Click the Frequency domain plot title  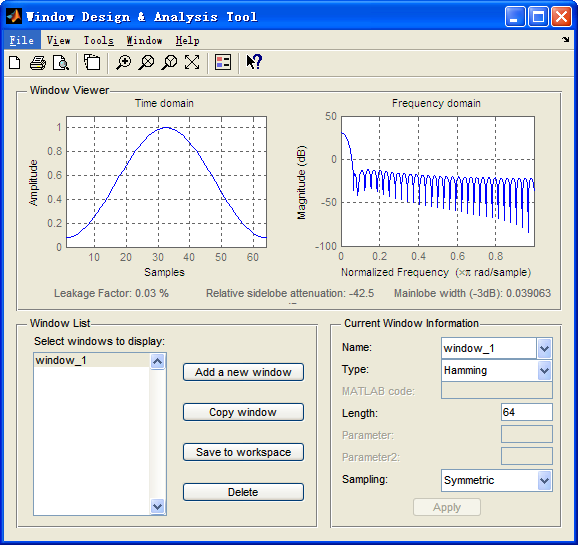(x=436, y=103)
